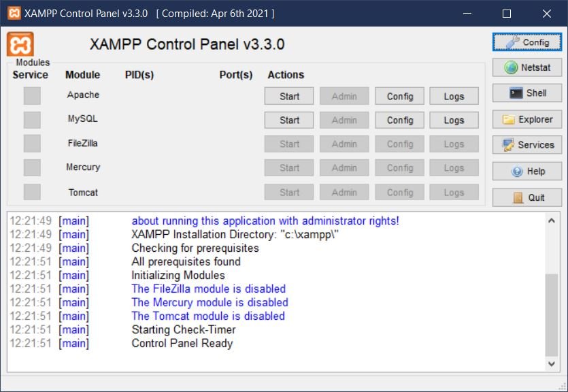568x392 pixels.
Task: Open the Services icon button
Action: coord(527,144)
